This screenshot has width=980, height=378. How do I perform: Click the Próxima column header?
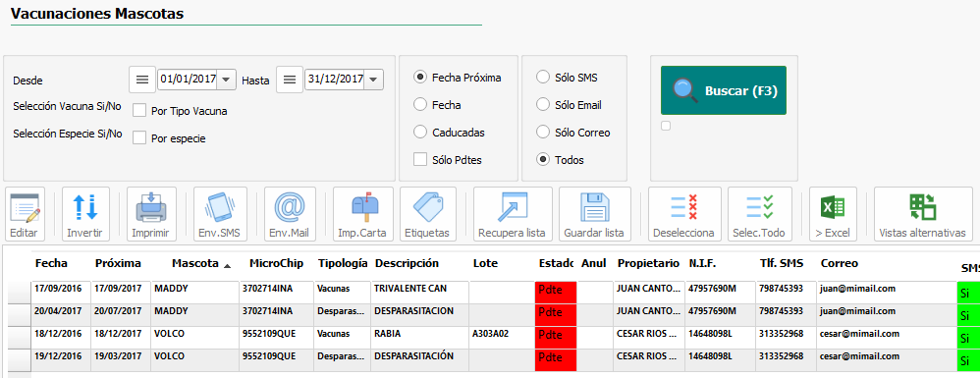click(x=118, y=264)
